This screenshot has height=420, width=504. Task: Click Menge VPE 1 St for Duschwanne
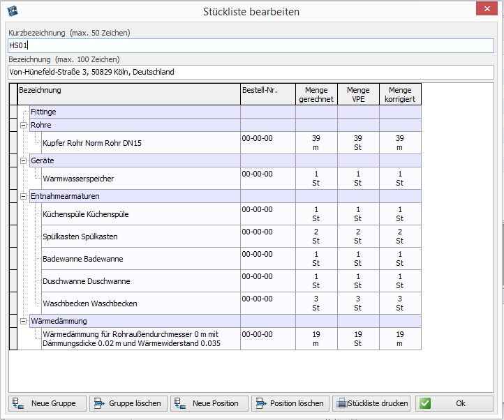click(358, 281)
